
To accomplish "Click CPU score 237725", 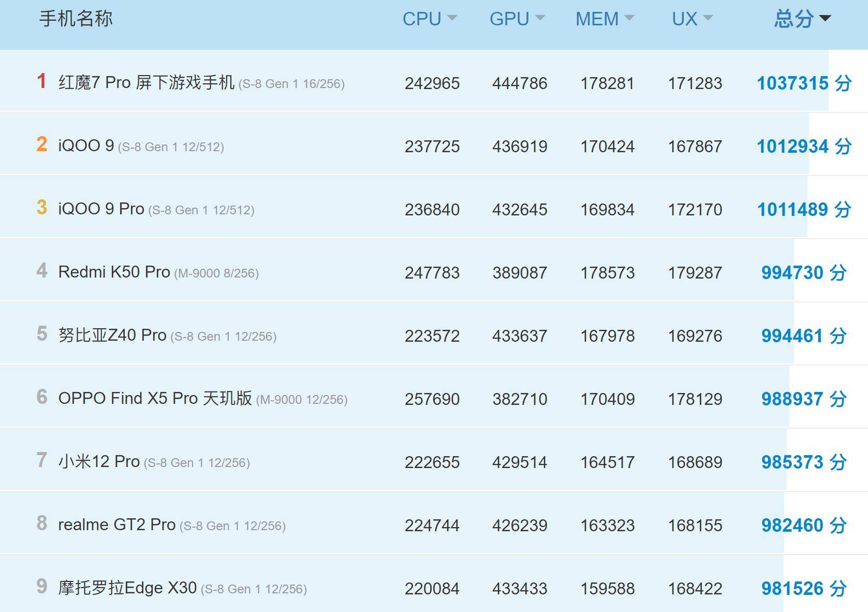I will coord(432,147).
